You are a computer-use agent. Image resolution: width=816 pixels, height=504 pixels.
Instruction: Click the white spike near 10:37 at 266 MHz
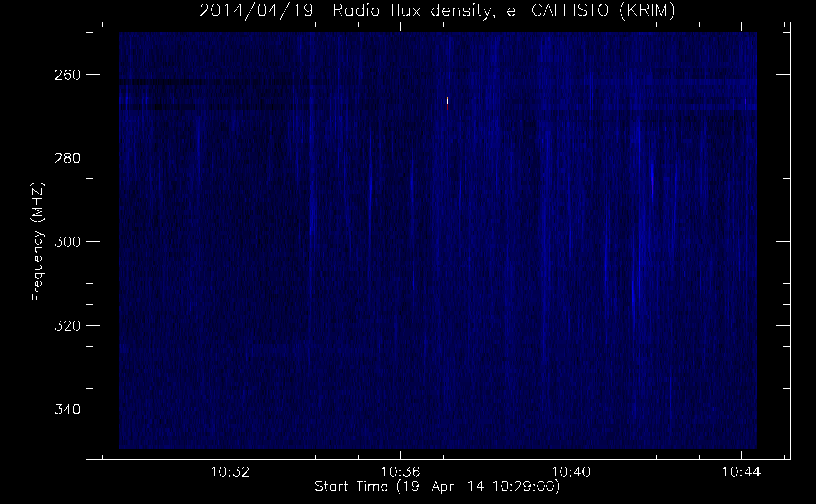click(447, 101)
